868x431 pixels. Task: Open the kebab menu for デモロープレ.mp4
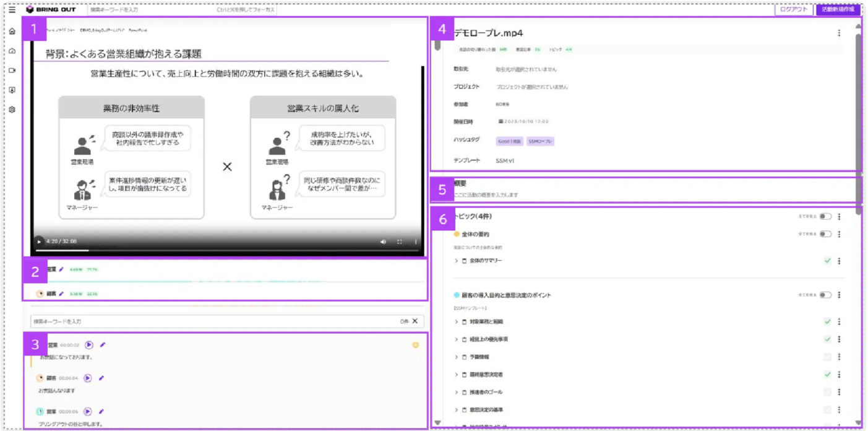pyautogui.click(x=839, y=33)
